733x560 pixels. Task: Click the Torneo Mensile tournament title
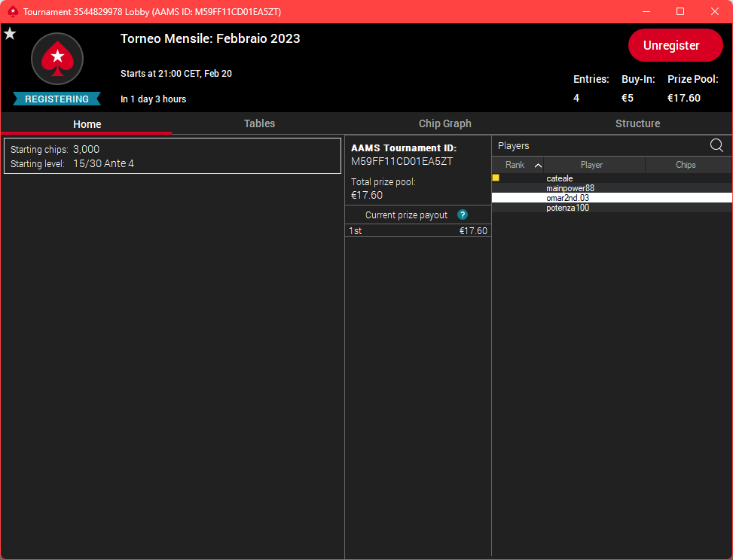(210, 38)
